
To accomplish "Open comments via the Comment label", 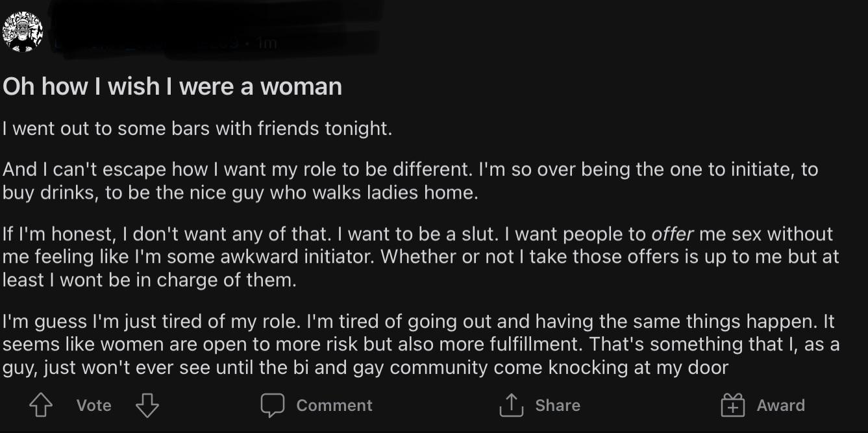I will point(334,406).
